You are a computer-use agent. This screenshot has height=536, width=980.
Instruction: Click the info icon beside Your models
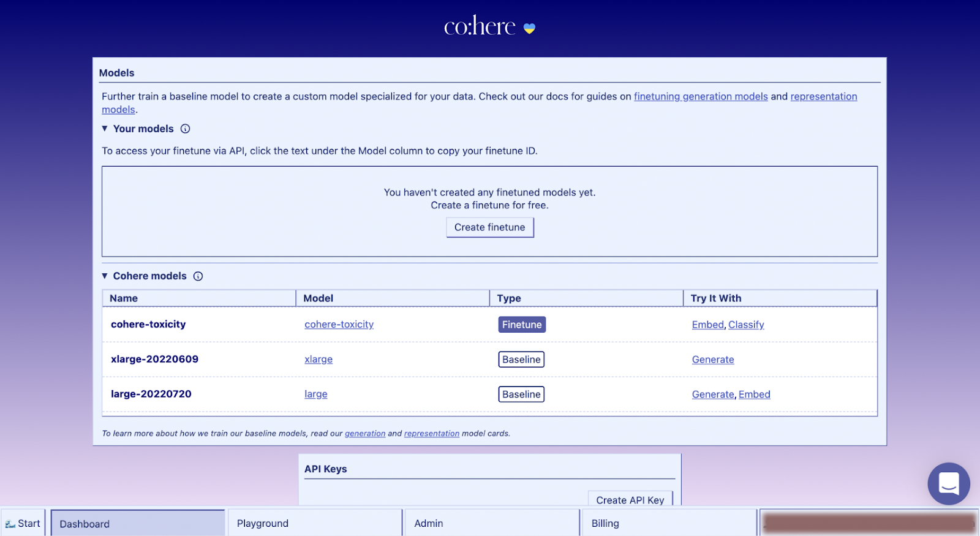click(185, 129)
